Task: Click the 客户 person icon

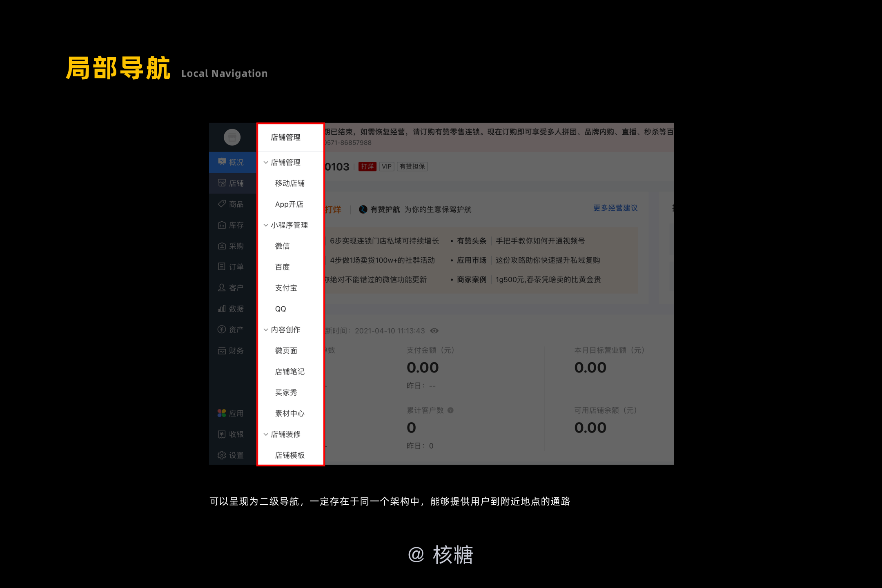Action: coord(222,287)
